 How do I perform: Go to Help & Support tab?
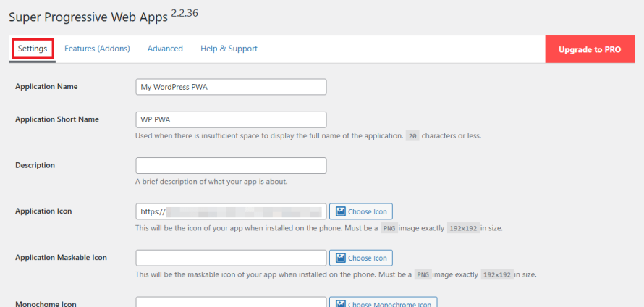(x=229, y=49)
